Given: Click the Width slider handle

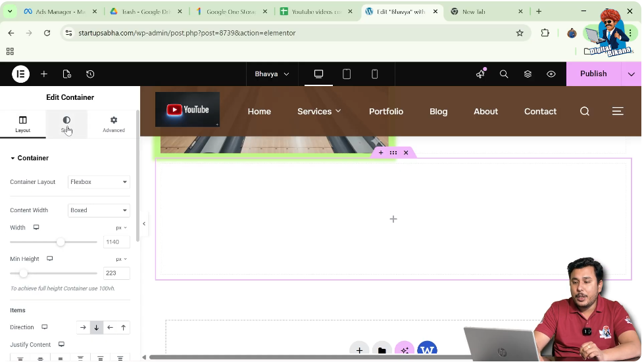Looking at the screenshot, I should click(x=61, y=242).
